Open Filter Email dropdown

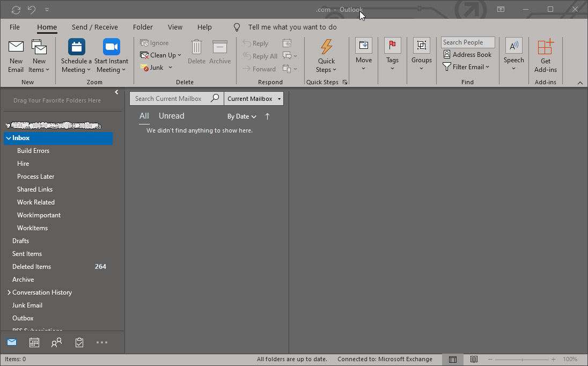coord(466,67)
